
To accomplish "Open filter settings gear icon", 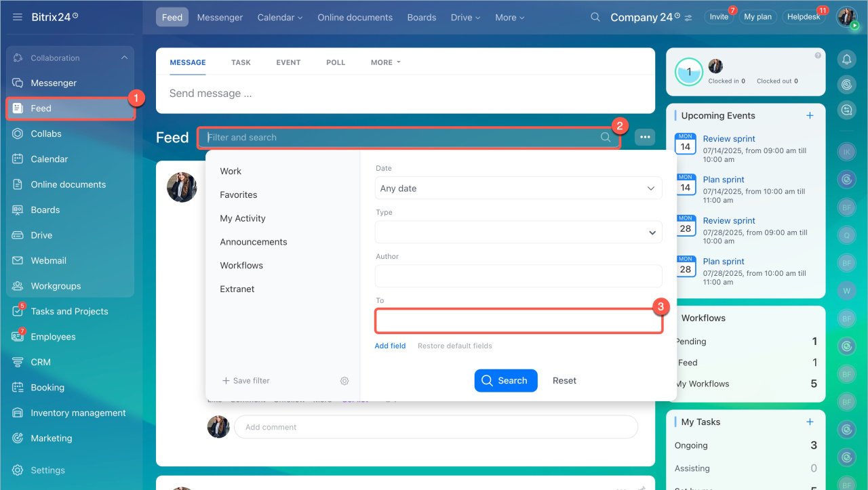I will [x=344, y=381].
